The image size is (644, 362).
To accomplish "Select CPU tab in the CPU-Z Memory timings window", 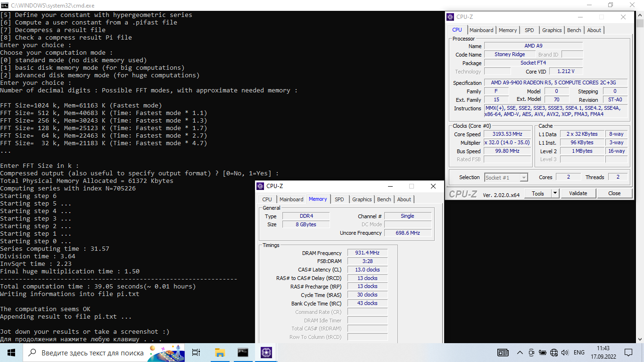I will 267,199.
